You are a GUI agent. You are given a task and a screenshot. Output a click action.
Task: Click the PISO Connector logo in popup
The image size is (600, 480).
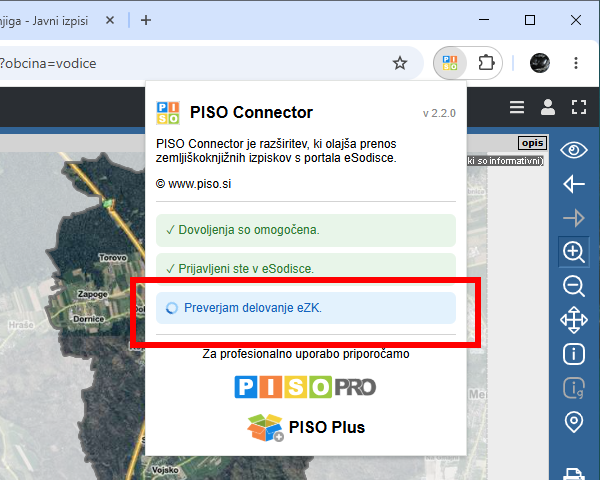pos(168,113)
